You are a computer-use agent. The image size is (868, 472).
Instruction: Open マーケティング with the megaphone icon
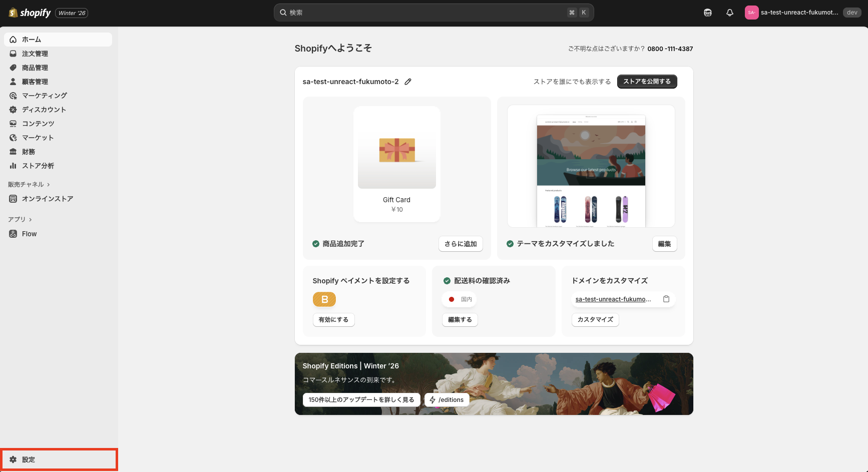point(14,96)
